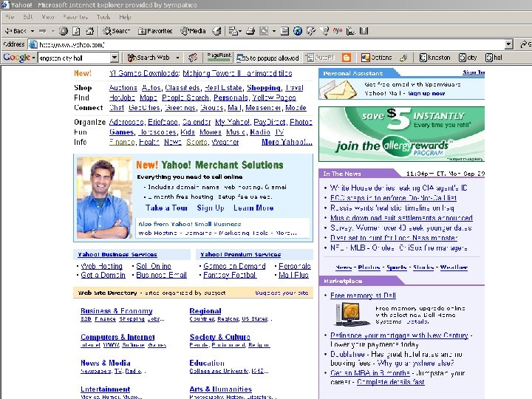Screen dimensions: 532x399
Task: Toggle Site popups allowed button
Action: tap(268, 58)
